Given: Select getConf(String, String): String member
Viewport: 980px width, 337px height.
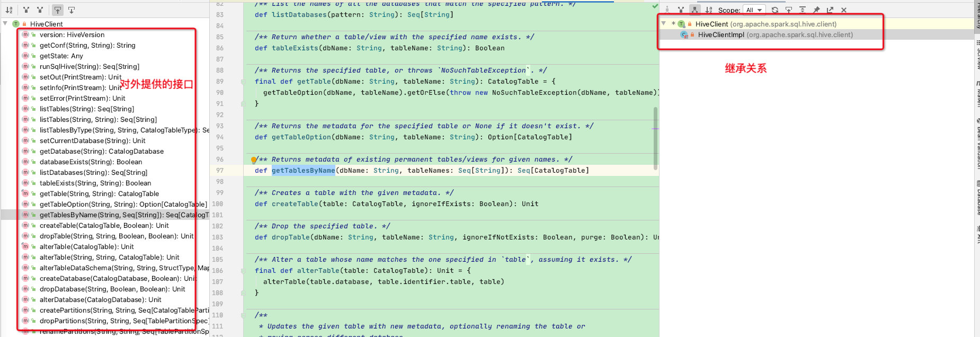Looking at the screenshot, I should [x=87, y=45].
